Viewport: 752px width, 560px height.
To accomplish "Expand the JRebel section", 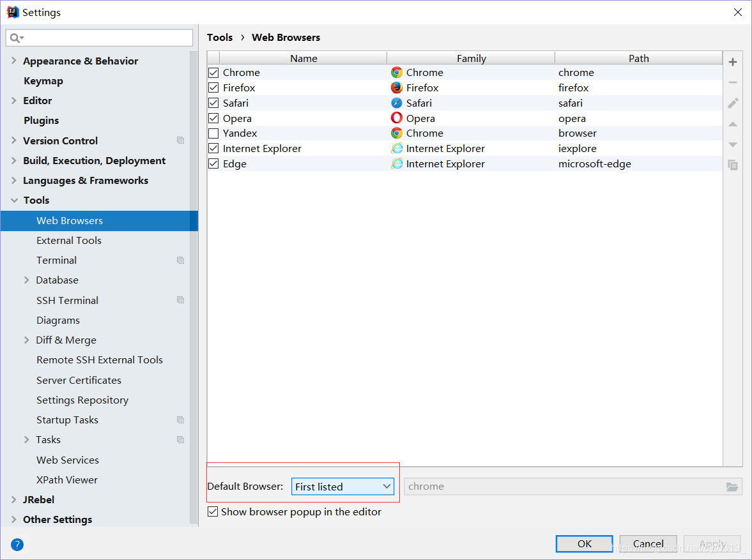I will (x=14, y=499).
